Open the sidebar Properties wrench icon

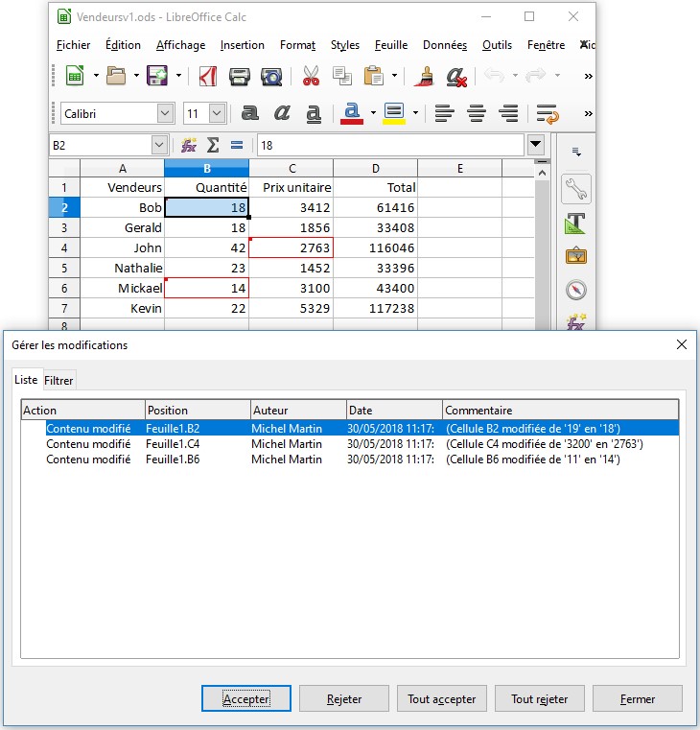click(x=575, y=188)
